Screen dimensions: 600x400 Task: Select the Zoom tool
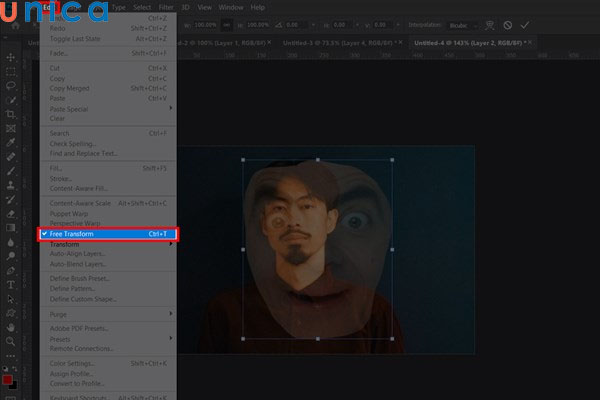tap(11, 341)
